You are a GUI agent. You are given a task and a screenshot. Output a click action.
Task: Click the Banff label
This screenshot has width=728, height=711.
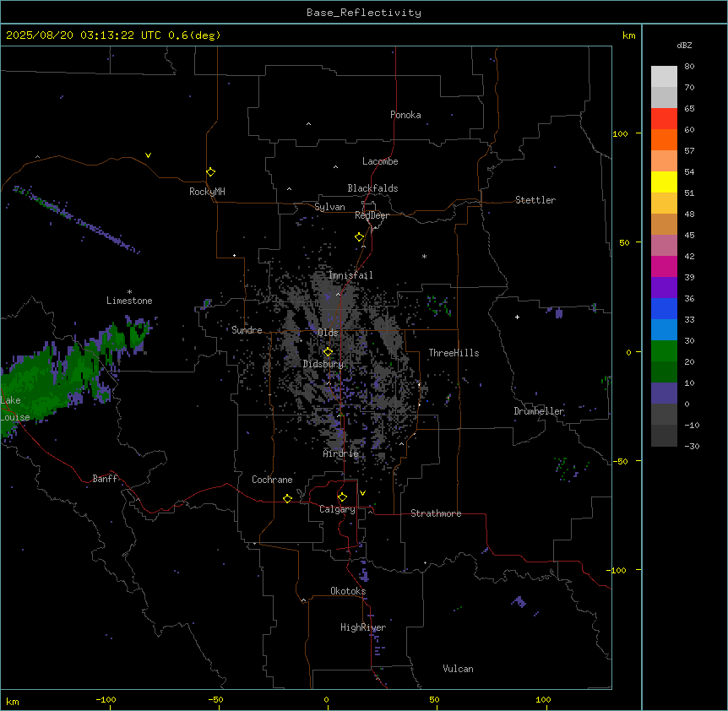click(105, 479)
